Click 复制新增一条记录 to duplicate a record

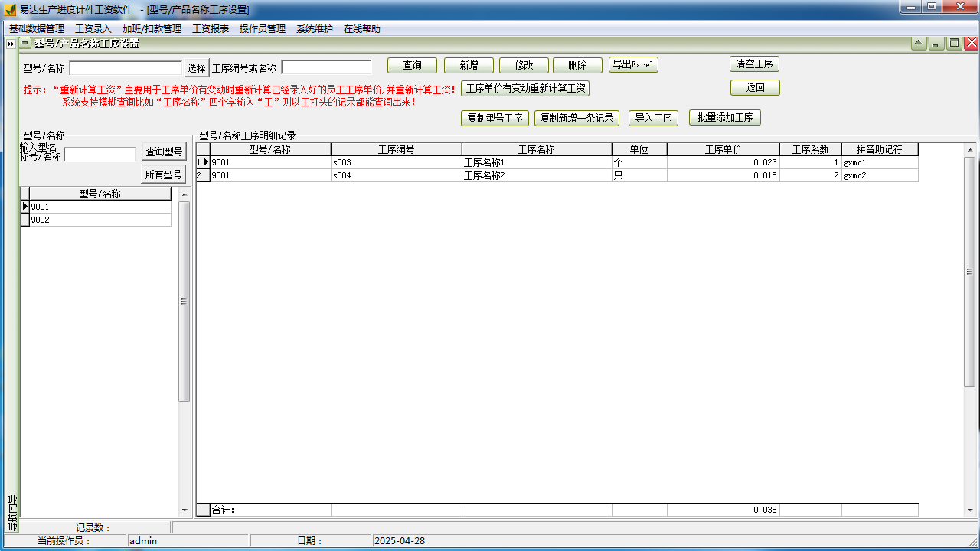(x=577, y=118)
